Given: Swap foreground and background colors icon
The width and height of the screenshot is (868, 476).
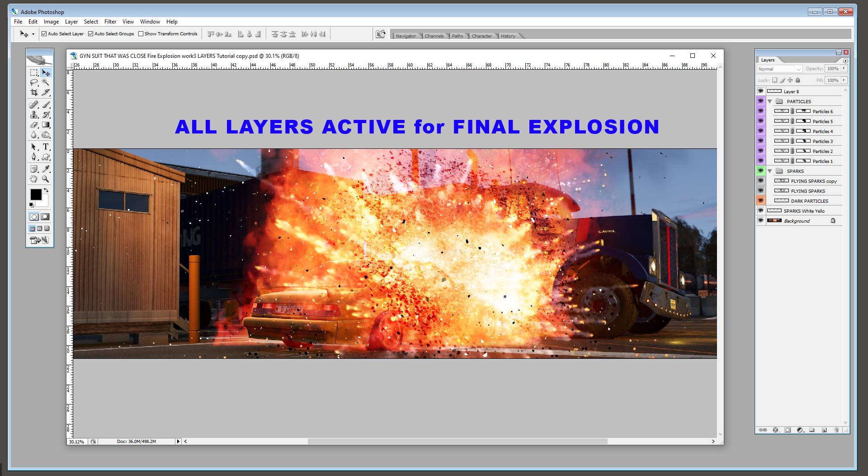Looking at the screenshot, I should [46, 190].
